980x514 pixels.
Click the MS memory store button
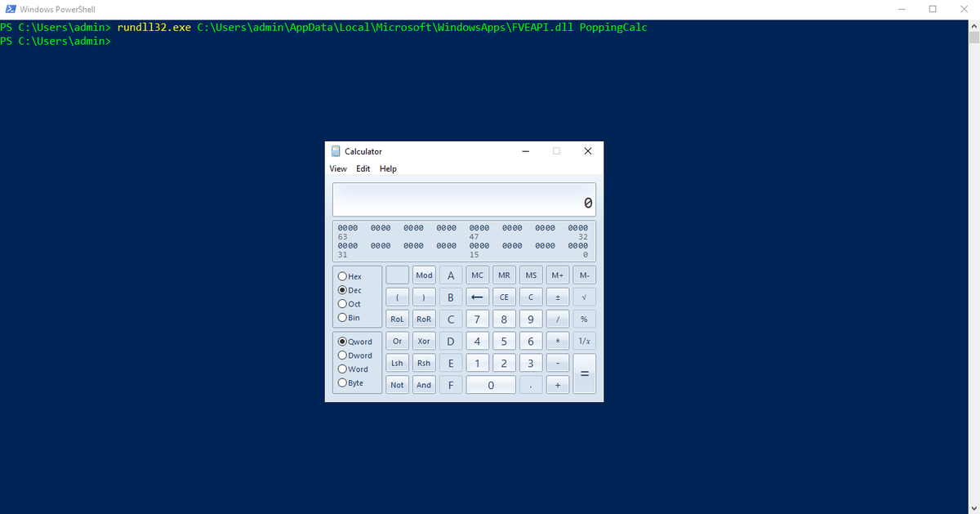pos(530,275)
